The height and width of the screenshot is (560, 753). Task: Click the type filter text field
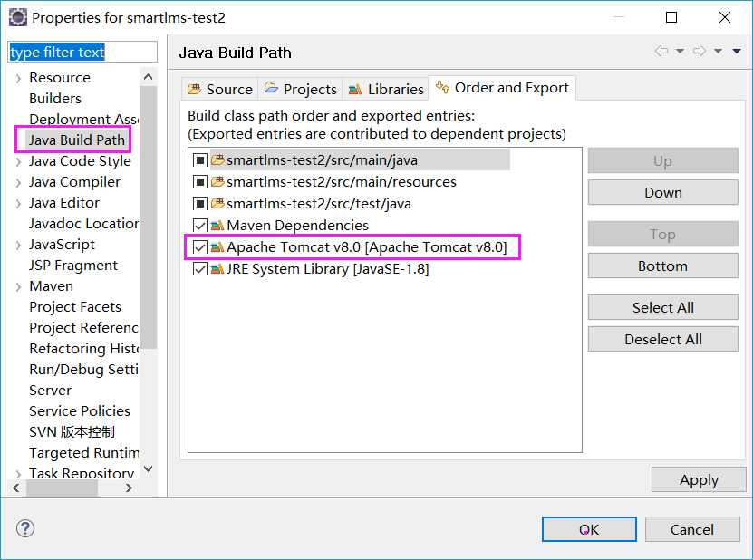82,53
